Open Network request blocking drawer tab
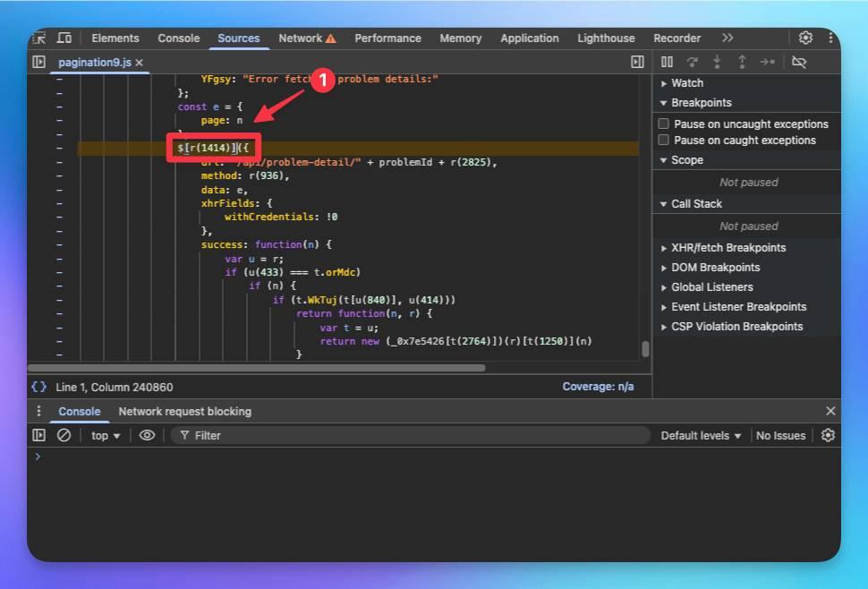This screenshot has height=589, width=868. point(185,411)
